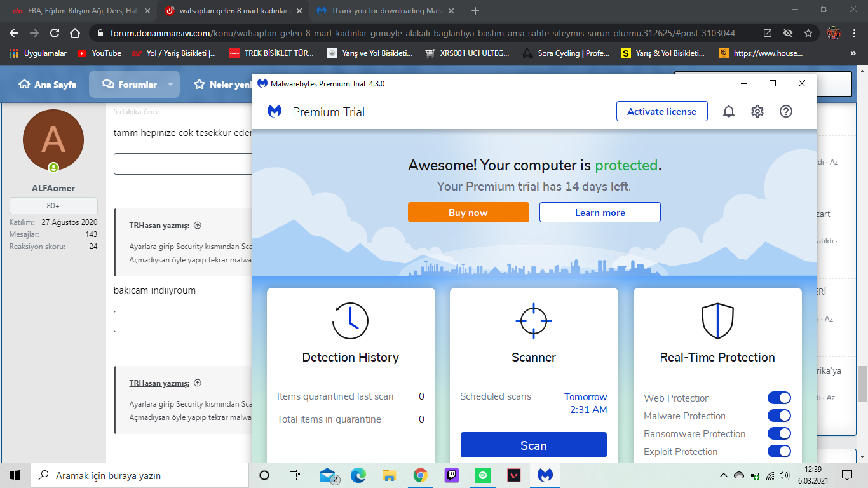Screen dimensions: 868x488
Task: Open Valorant from the taskbar
Action: point(513,475)
